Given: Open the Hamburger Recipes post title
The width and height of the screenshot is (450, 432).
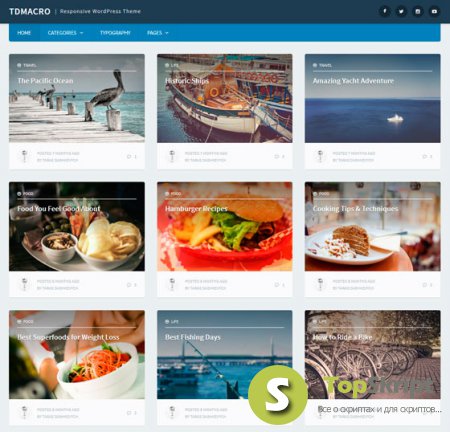Looking at the screenshot, I should pos(196,209).
